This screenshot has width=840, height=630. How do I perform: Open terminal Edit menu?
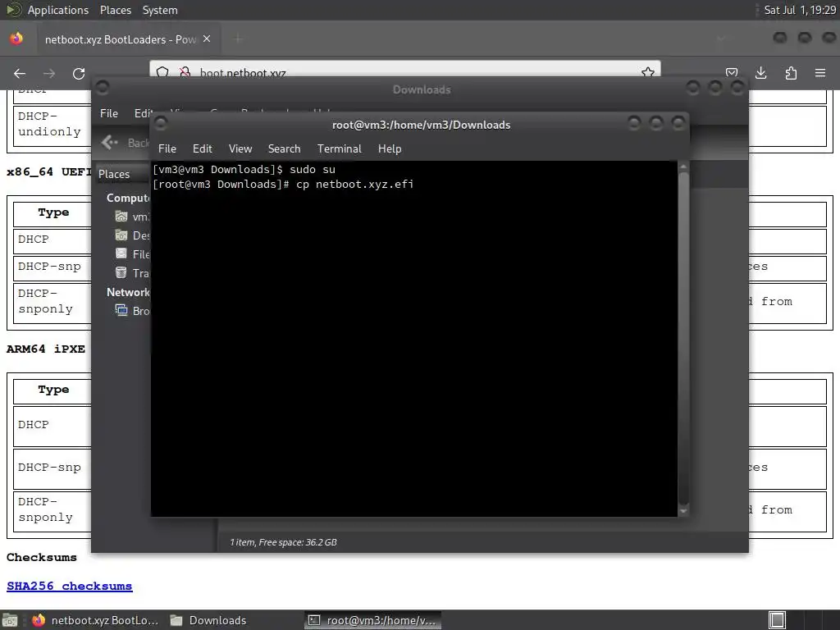pyautogui.click(x=203, y=149)
